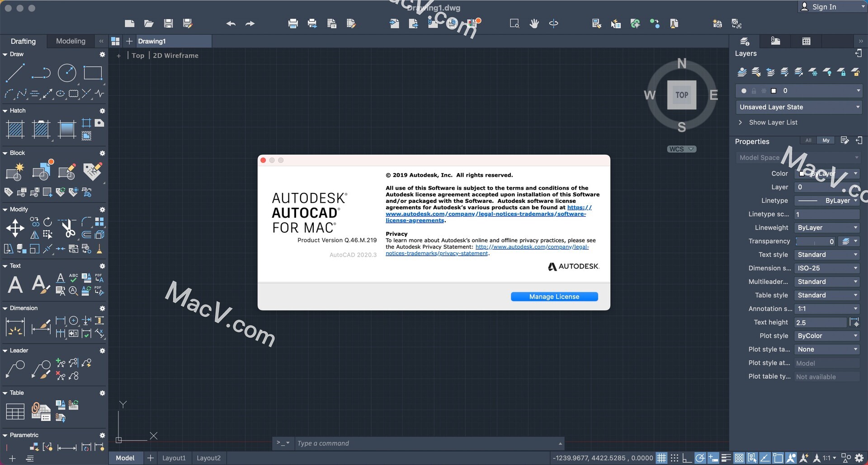Select the Circle tool
Image resolution: width=868 pixels, height=465 pixels.
pos(67,73)
